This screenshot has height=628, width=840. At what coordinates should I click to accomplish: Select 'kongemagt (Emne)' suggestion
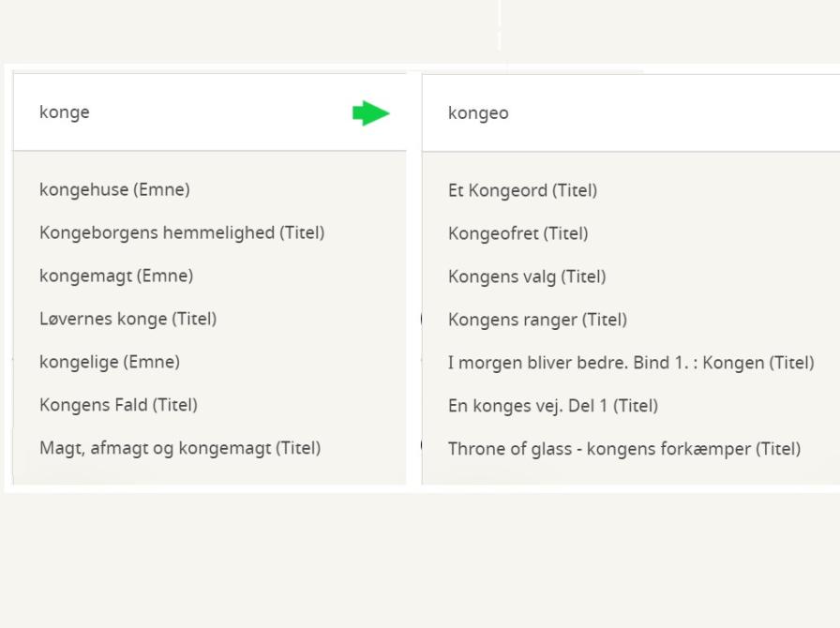(x=116, y=276)
